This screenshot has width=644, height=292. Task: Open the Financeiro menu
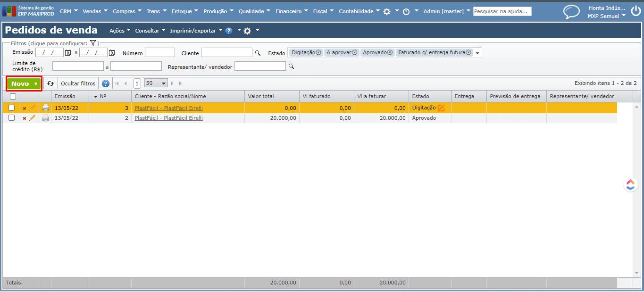292,11
